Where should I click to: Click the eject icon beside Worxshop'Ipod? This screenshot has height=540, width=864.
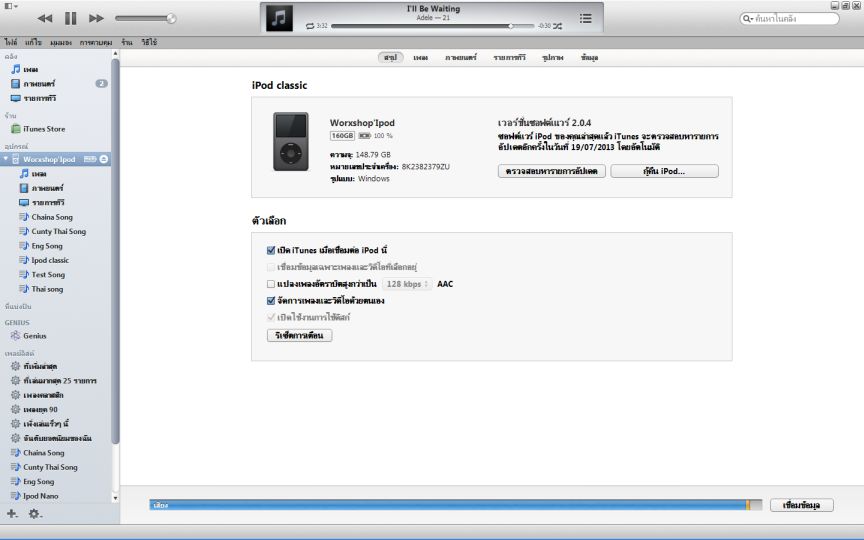(104, 159)
